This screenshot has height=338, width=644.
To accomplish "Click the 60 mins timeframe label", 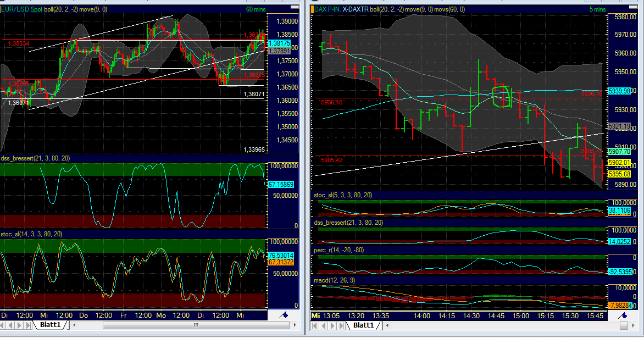I will coord(256,9).
